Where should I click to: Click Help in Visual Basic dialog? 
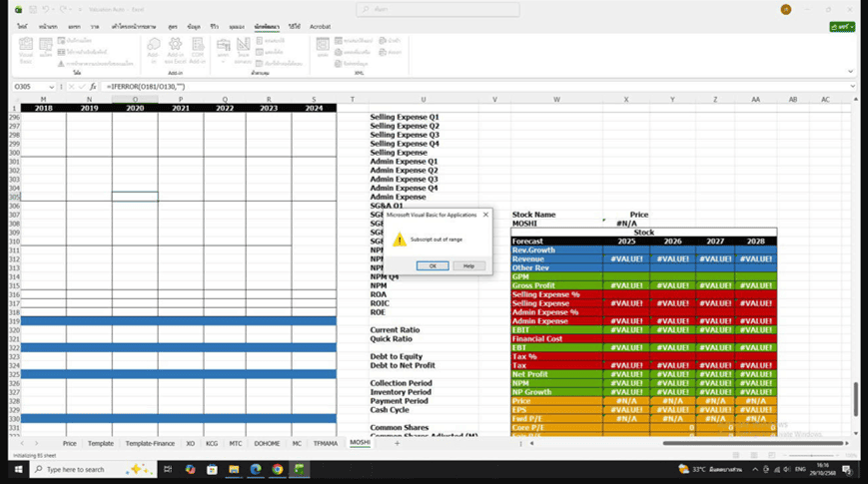[468, 265]
